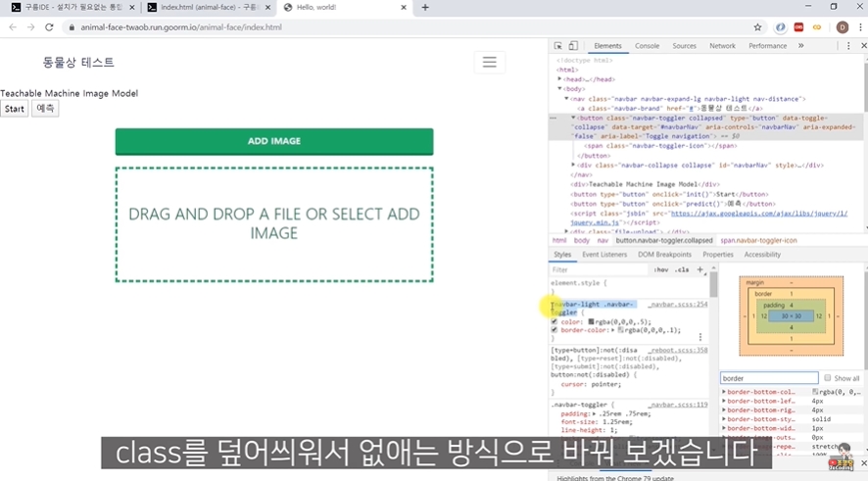
Task: Click the computed border-bottom-color swatch
Action: coord(815,391)
